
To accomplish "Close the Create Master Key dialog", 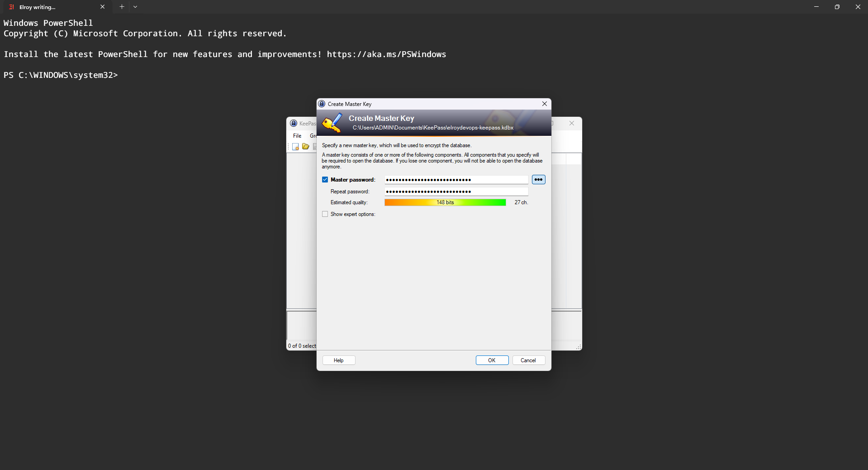I will (545, 104).
